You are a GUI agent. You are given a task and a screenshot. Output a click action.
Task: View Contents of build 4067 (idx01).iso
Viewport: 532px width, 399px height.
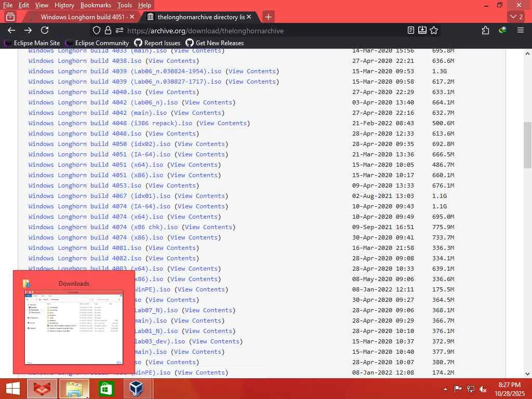(201, 196)
